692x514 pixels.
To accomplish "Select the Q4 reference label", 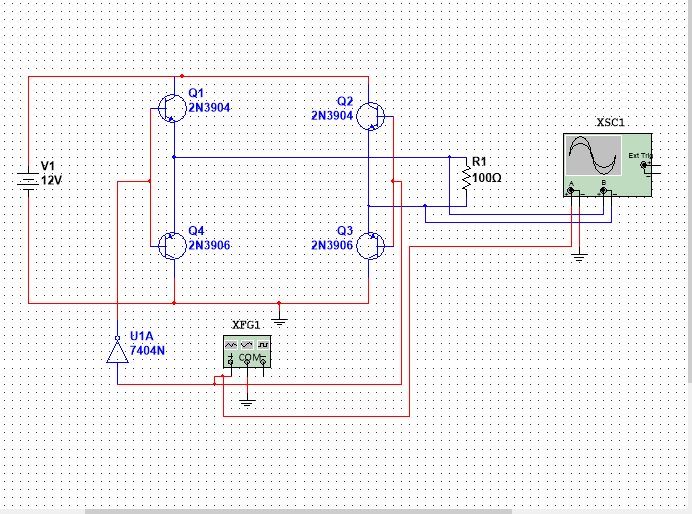I will 196,231.
